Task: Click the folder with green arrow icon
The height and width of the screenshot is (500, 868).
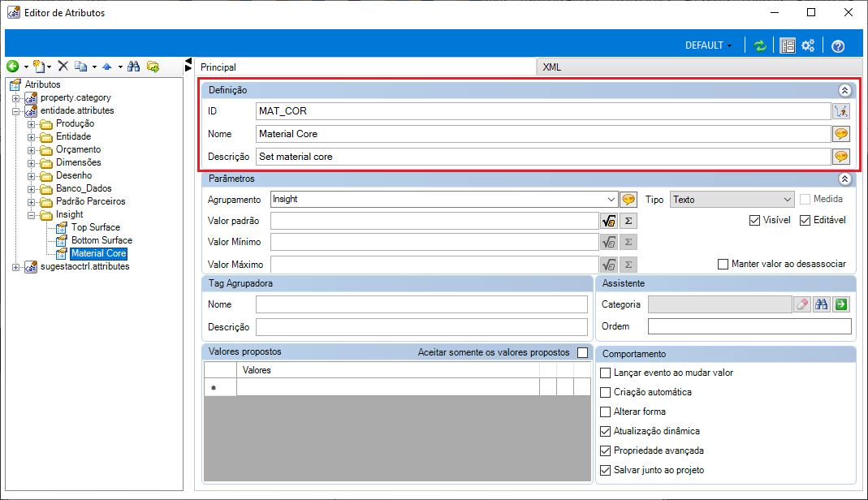Action: point(153,67)
